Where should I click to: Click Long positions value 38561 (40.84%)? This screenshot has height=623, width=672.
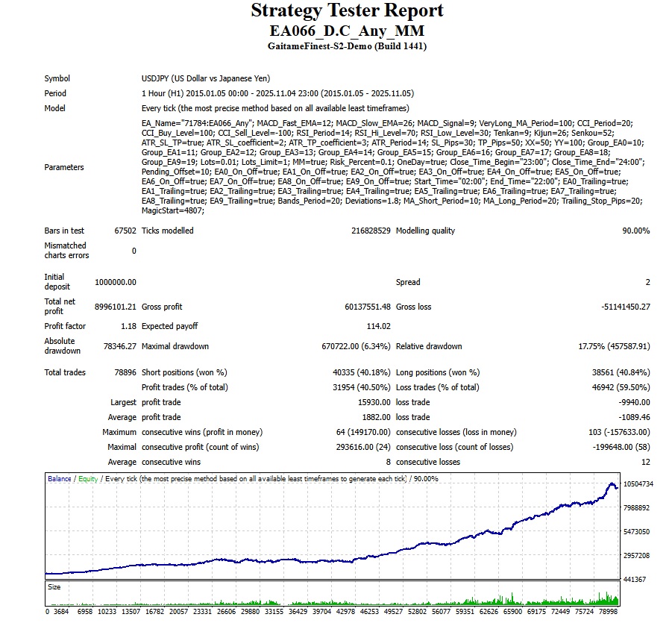tap(621, 372)
